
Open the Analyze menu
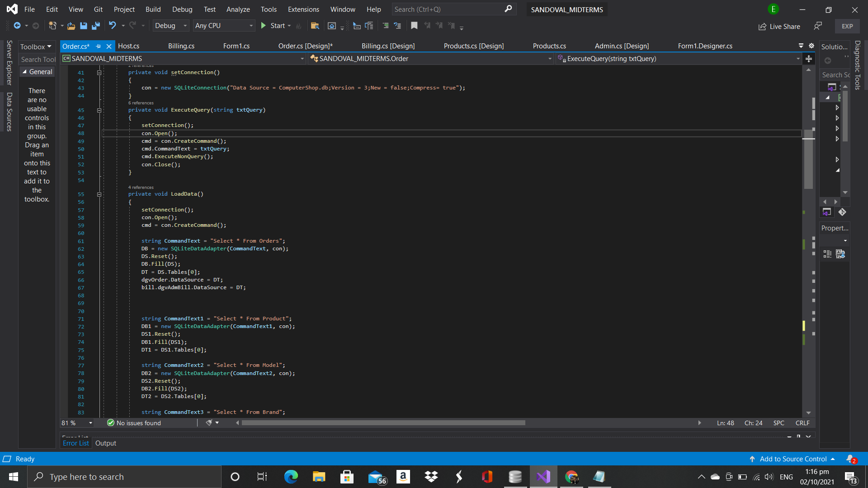238,9
